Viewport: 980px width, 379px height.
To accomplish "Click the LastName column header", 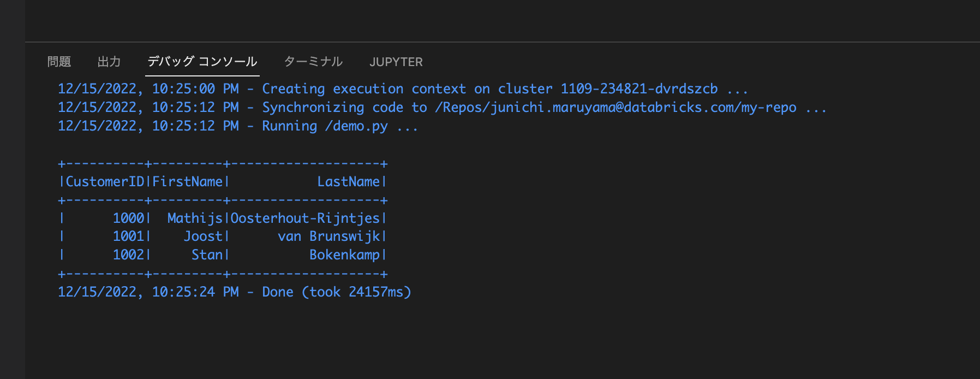I will 349,181.
